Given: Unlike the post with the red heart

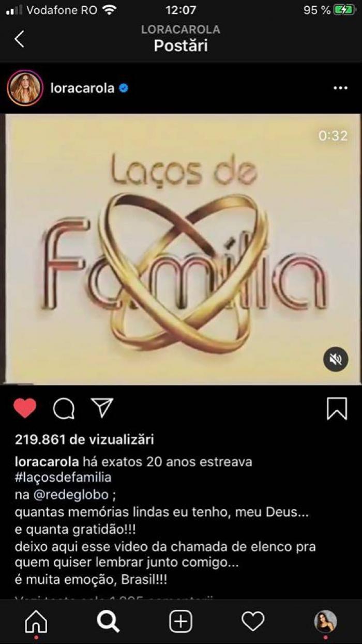Looking at the screenshot, I should click(x=24, y=408).
